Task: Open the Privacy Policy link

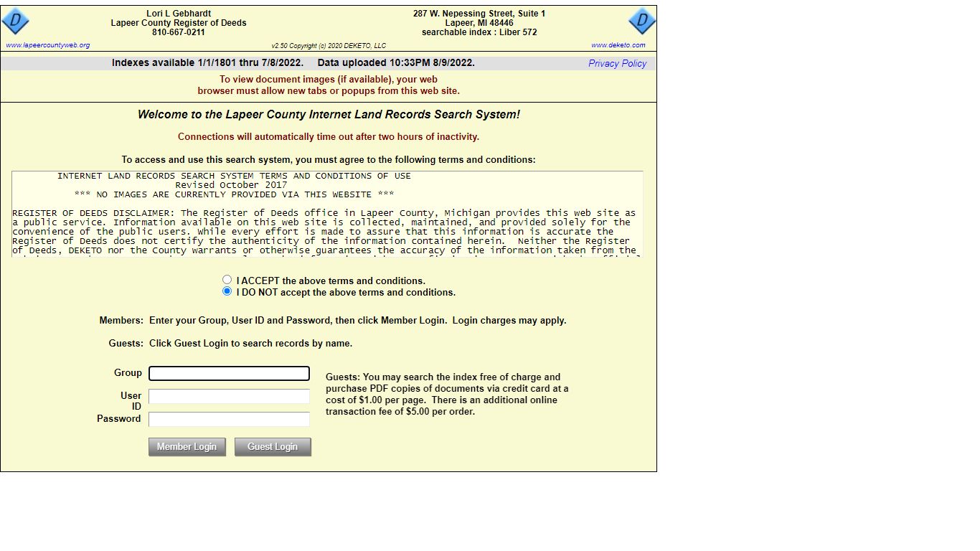Action: [618, 63]
